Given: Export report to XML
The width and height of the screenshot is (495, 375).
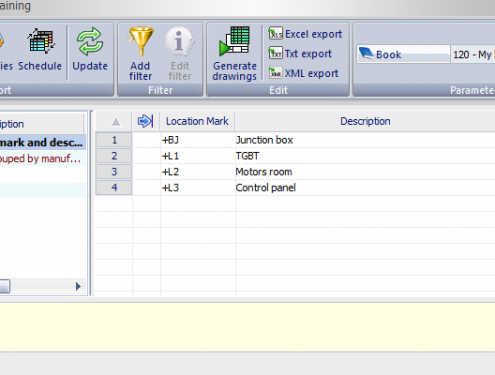Looking at the screenshot, I should click(303, 73).
